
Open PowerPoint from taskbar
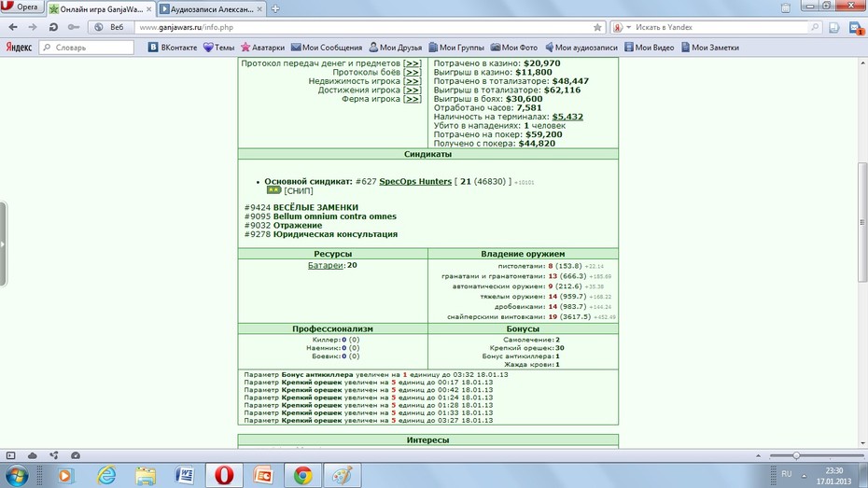point(263,476)
